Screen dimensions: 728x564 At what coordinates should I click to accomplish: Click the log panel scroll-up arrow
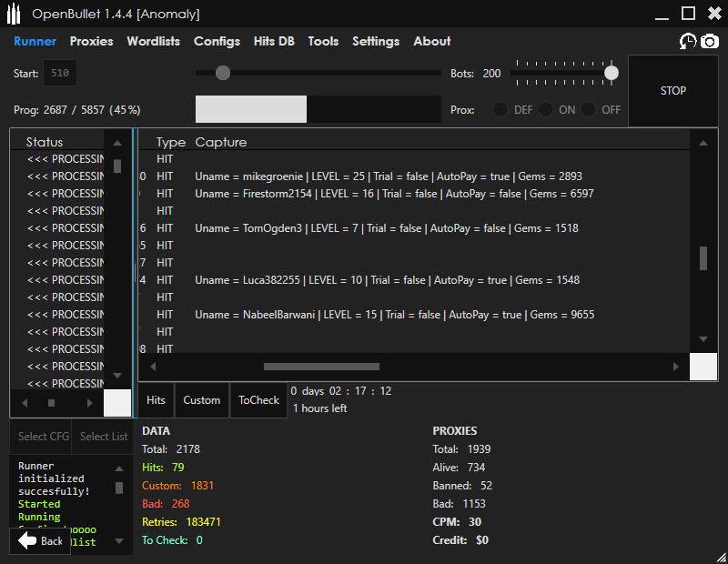117,468
